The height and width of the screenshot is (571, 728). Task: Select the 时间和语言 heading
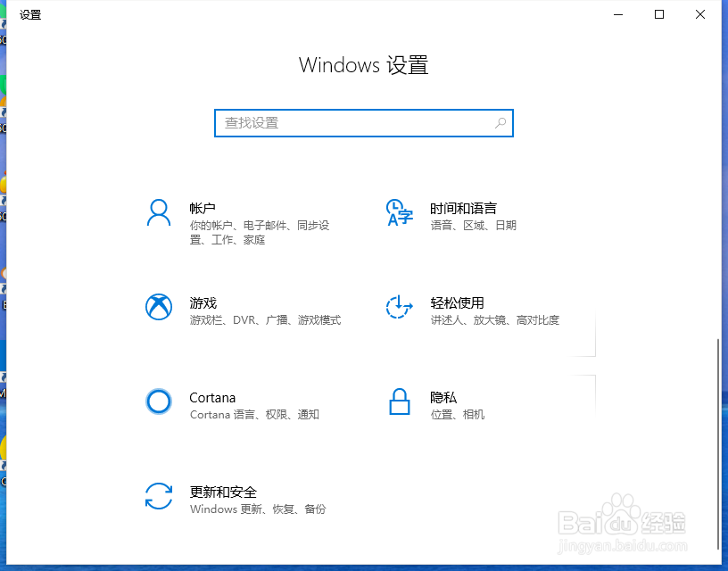[463, 209]
